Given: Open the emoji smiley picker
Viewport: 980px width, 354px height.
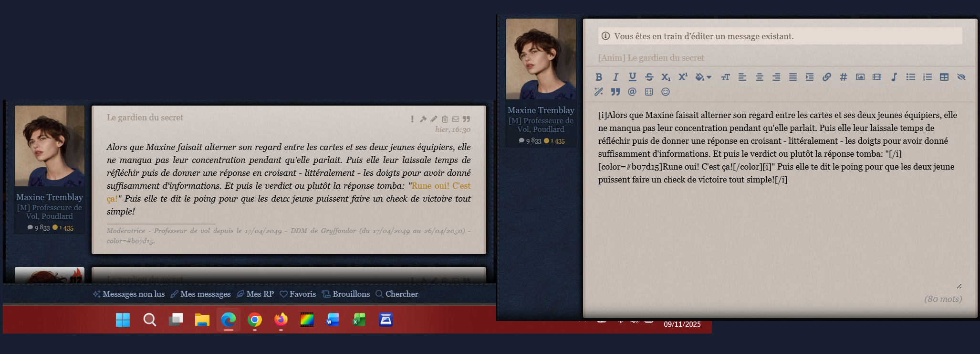Looking at the screenshot, I should coord(666,92).
